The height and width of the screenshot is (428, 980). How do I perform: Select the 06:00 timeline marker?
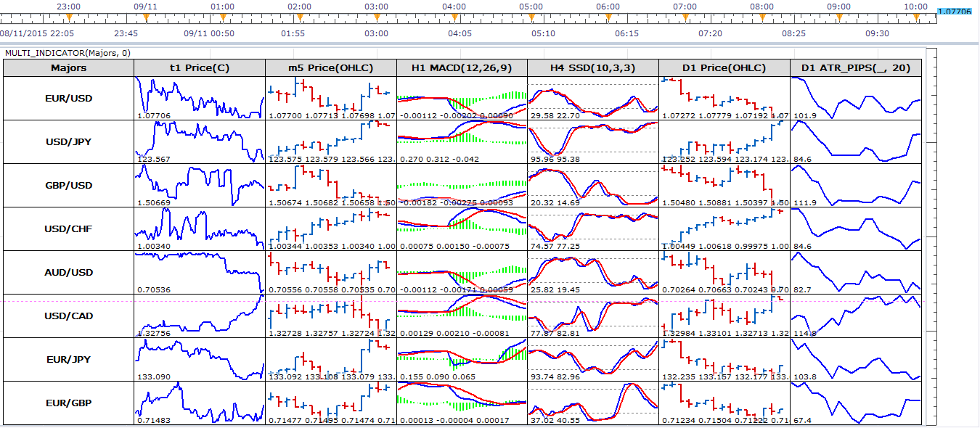coord(608,6)
